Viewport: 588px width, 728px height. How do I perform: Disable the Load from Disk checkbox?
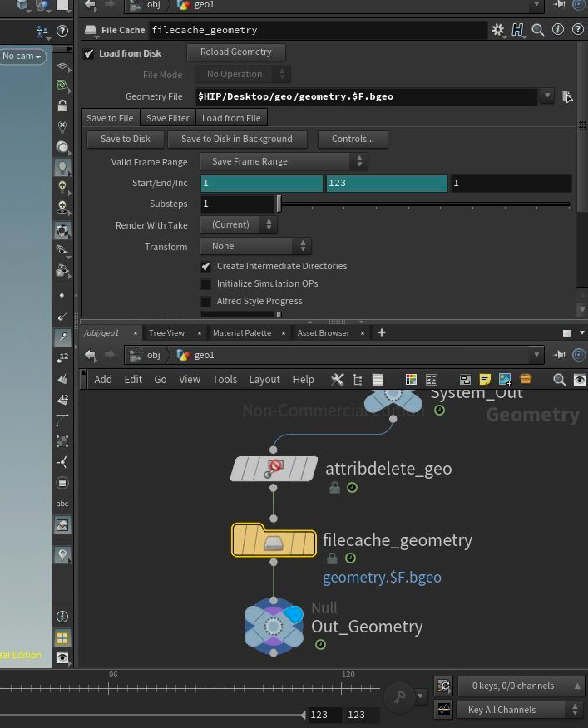coord(89,53)
